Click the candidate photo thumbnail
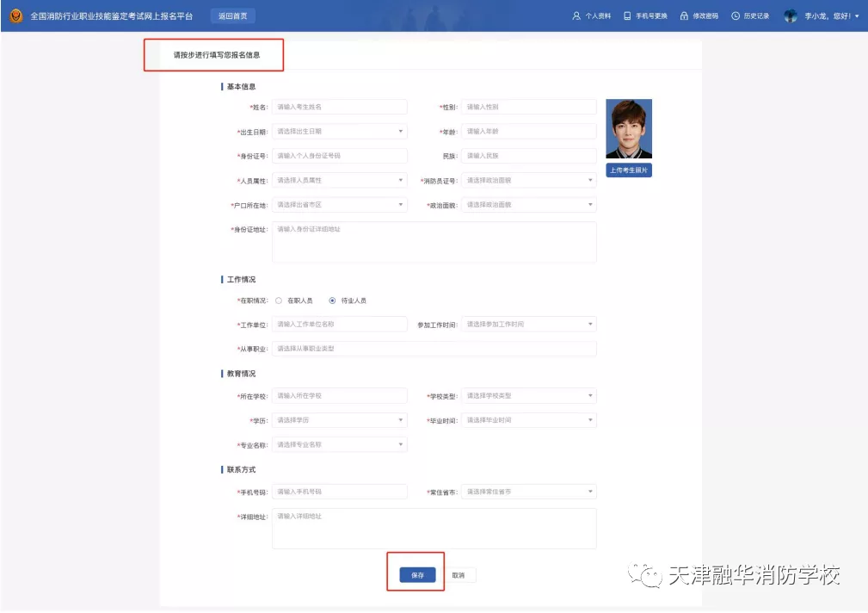Image resolution: width=868 pixels, height=613 pixels. click(x=628, y=127)
